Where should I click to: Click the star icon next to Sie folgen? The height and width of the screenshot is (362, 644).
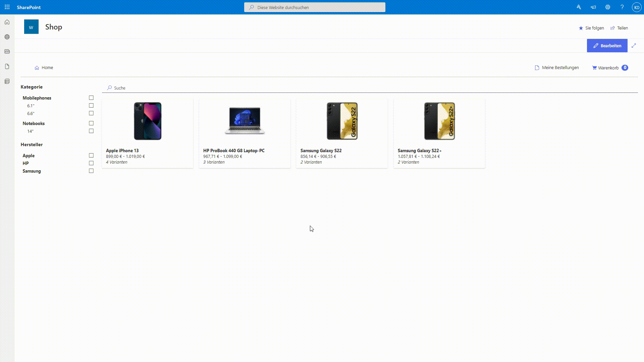coord(581,28)
